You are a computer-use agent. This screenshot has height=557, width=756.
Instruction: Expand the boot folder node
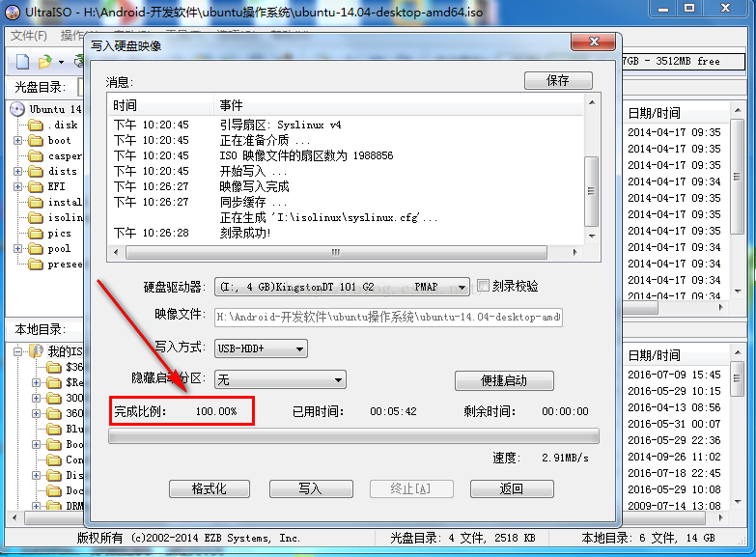click(x=17, y=140)
